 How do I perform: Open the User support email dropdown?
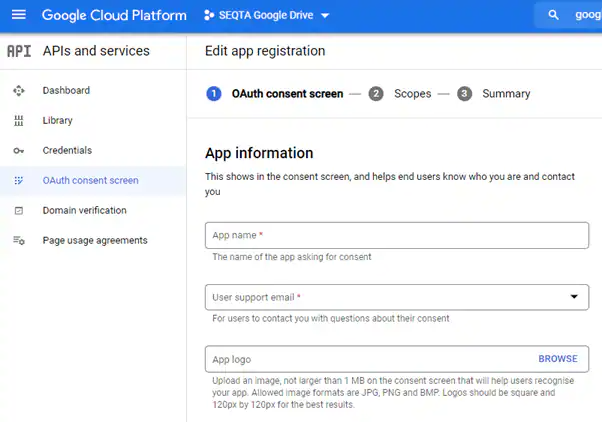tap(397, 297)
